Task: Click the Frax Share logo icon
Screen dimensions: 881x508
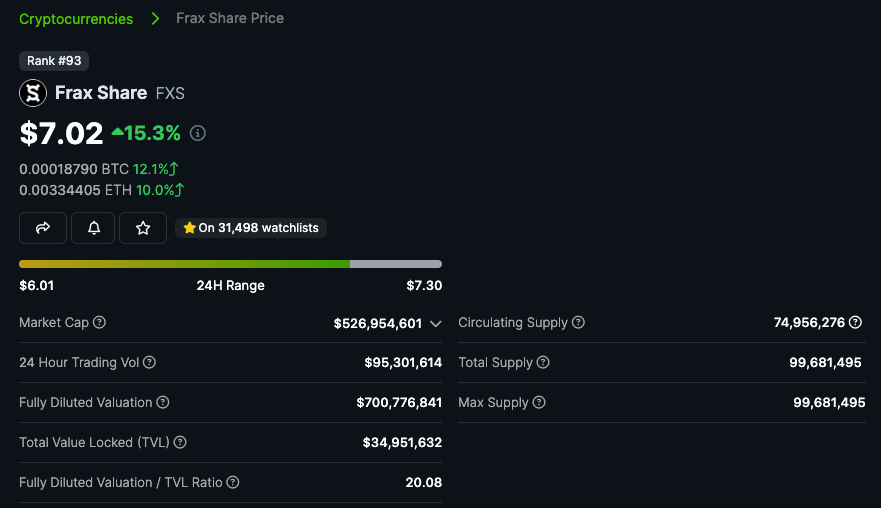Action: [x=33, y=93]
